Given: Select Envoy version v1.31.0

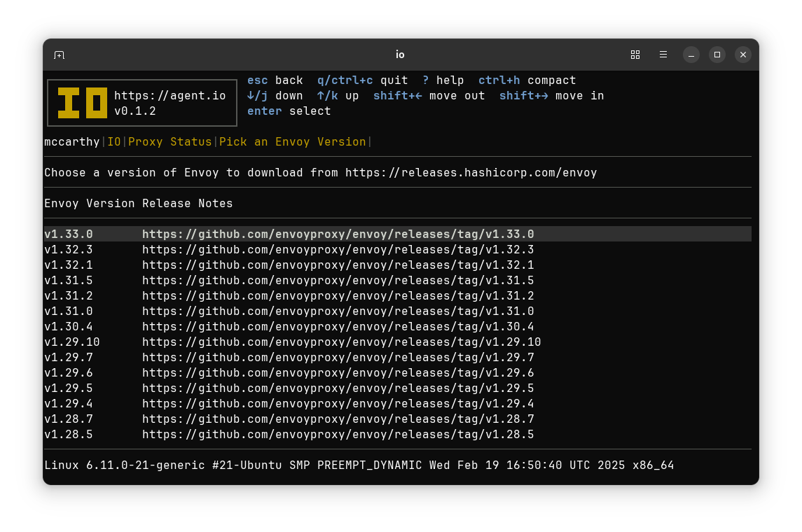Looking at the screenshot, I should [69, 311].
